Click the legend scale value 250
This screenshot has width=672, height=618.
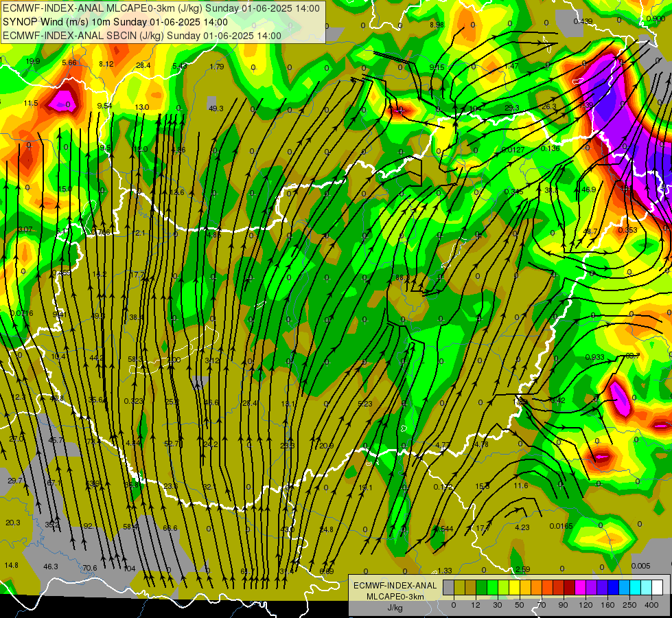[x=629, y=605]
